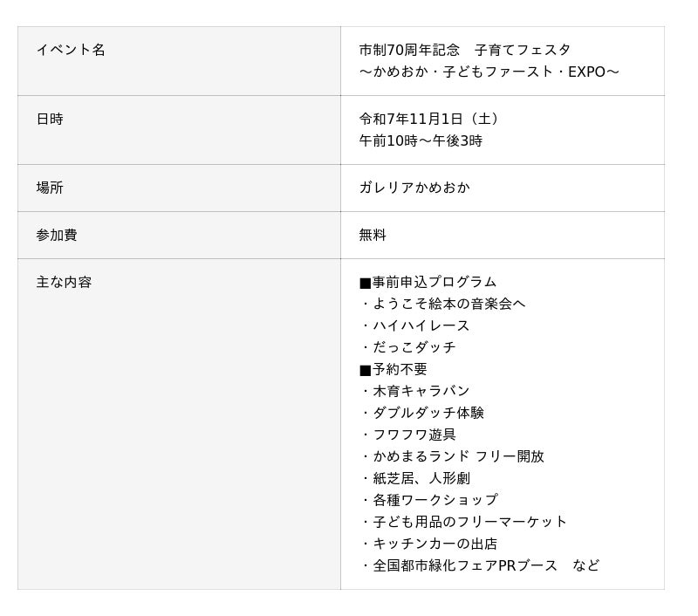Click the 全国都市緑化フェアPRブース item
The width and height of the screenshot is (698, 616).
465,565
